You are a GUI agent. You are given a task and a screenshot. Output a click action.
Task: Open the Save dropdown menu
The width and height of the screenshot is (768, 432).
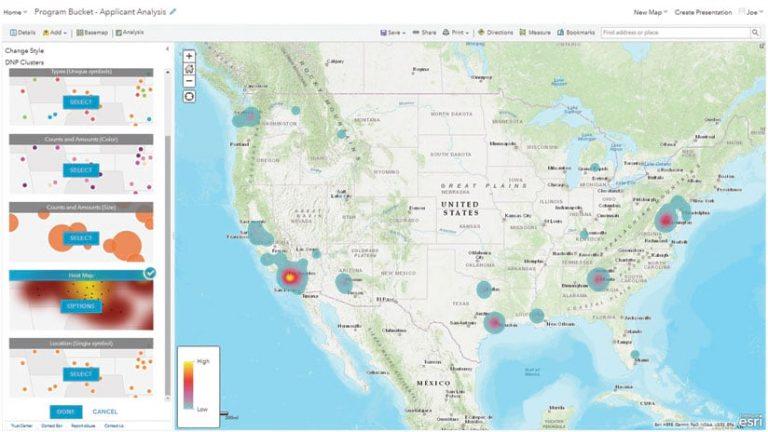pos(393,32)
